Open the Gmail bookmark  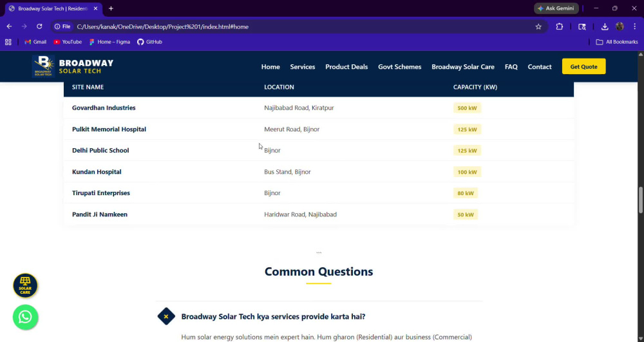coord(35,42)
